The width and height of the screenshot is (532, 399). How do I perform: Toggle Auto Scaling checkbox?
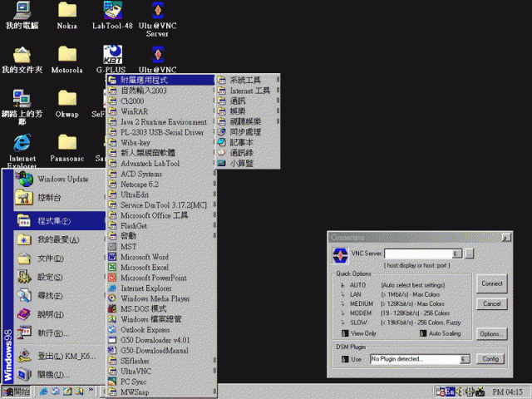tap(423, 333)
